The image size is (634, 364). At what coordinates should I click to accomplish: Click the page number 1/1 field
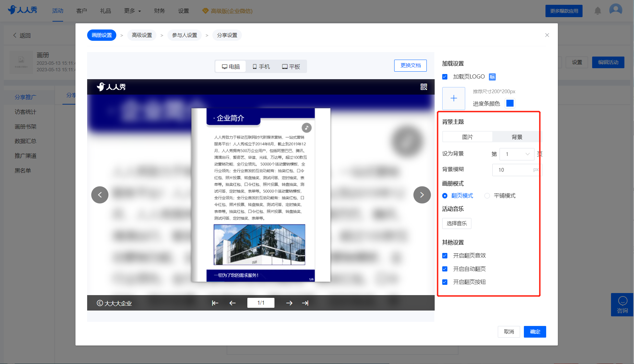(x=261, y=303)
